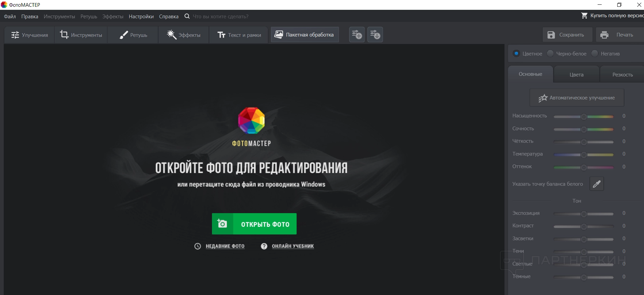Click the save-preset icon with plus sign
The height and width of the screenshot is (295, 644).
(357, 35)
